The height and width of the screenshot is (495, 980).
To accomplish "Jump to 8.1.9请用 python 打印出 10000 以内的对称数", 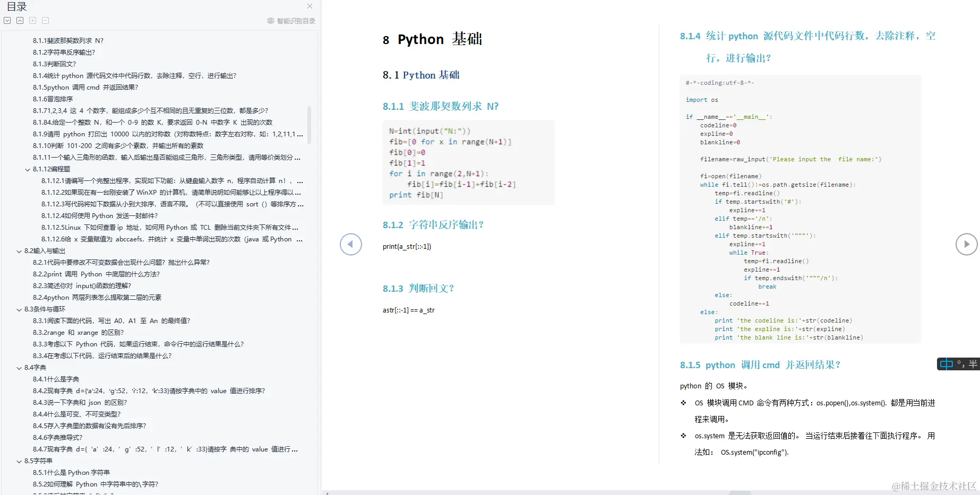I will click(168, 134).
